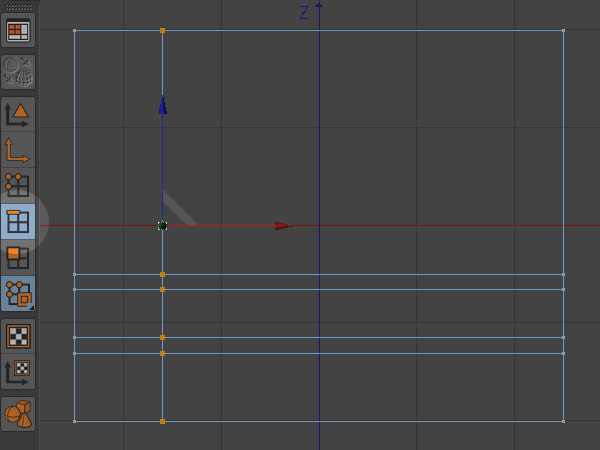Grab the red X-axis arrow of the gizmo
The width and height of the screenshot is (600, 450).
(284, 226)
